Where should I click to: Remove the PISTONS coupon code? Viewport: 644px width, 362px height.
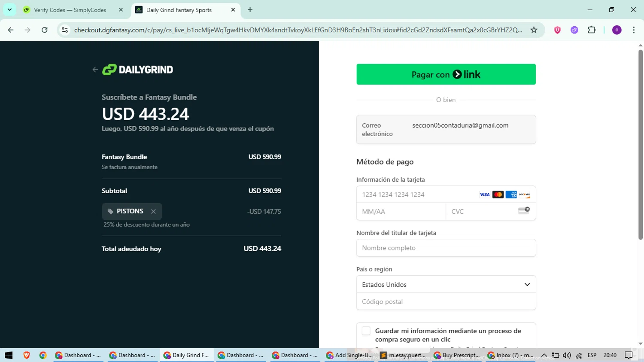tap(153, 211)
